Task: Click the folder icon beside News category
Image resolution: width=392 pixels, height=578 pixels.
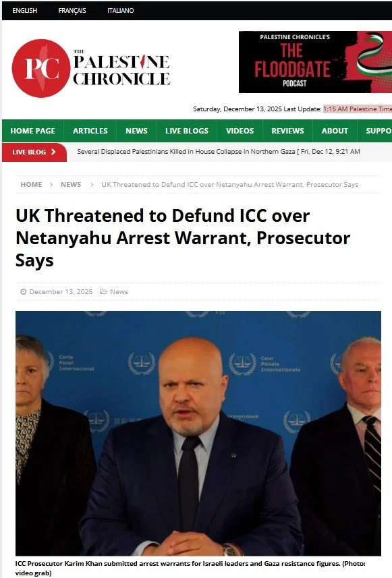Action: (104, 291)
